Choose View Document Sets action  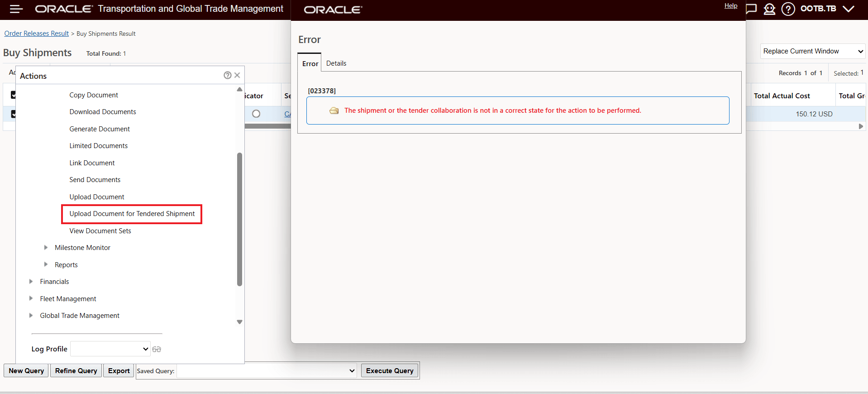click(100, 231)
